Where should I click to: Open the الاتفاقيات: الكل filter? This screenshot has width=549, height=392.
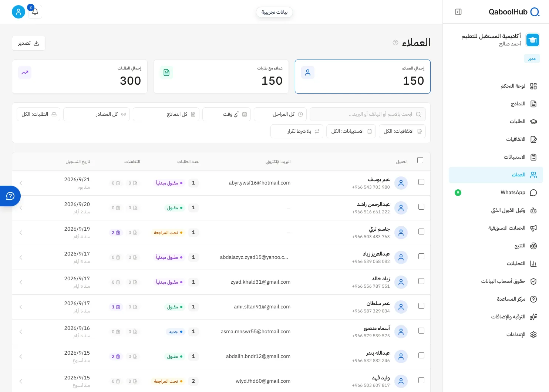pyautogui.click(x=402, y=131)
